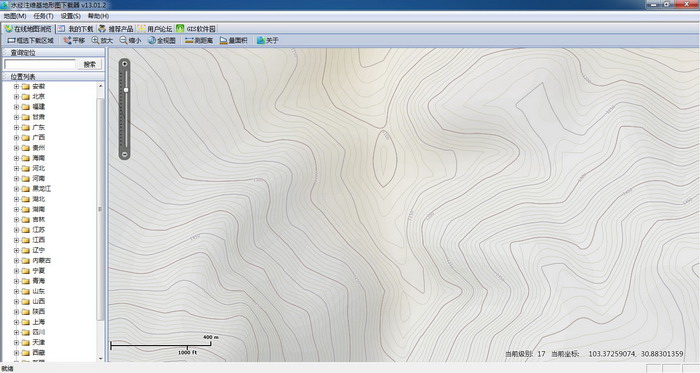Activate the 平移 pan tool
The height and width of the screenshot is (373, 700).
74,41
